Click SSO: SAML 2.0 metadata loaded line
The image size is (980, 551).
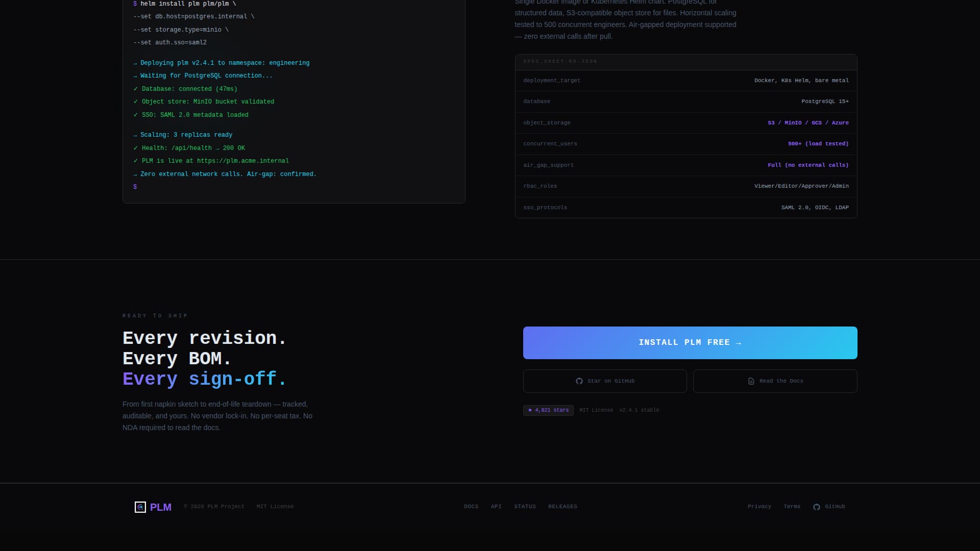pyautogui.click(x=191, y=115)
